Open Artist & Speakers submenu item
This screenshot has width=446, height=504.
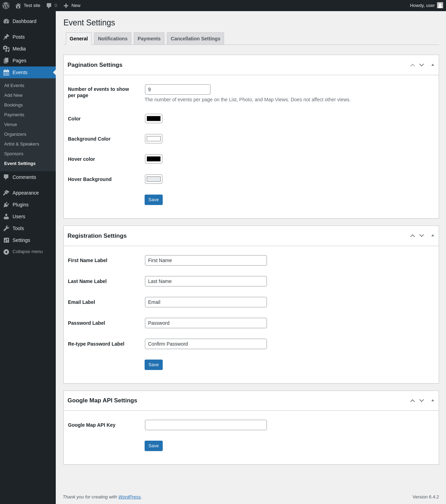tap(22, 144)
